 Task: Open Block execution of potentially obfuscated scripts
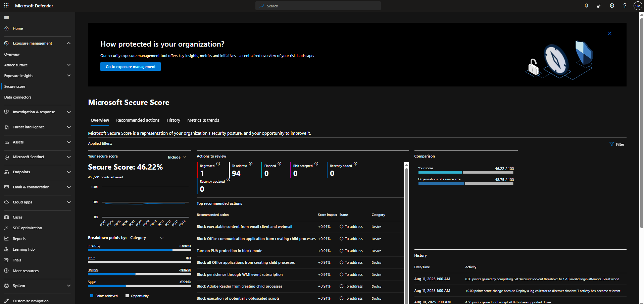point(238,298)
